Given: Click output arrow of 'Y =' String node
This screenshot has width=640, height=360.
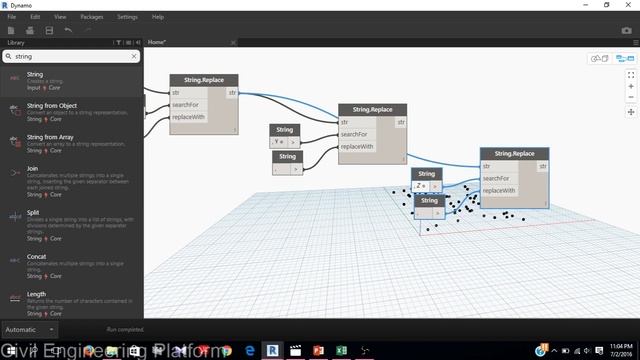Looking at the screenshot, I should (x=293, y=142).
